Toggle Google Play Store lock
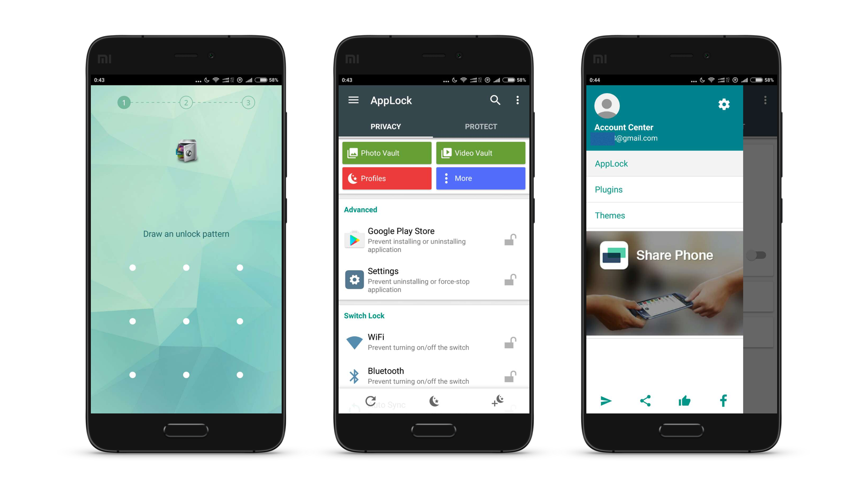 [x=509, y=240]
